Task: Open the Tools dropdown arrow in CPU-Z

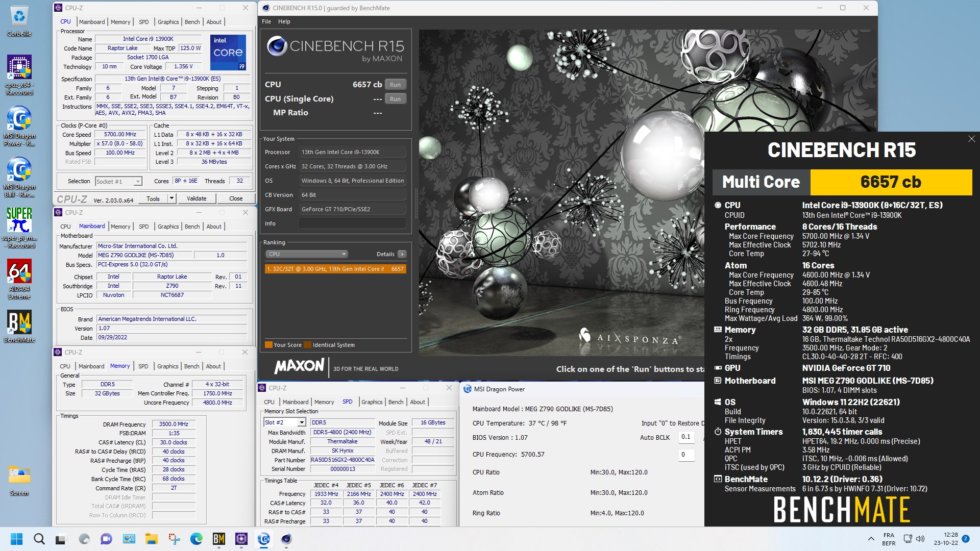Action: coord(171,198)
